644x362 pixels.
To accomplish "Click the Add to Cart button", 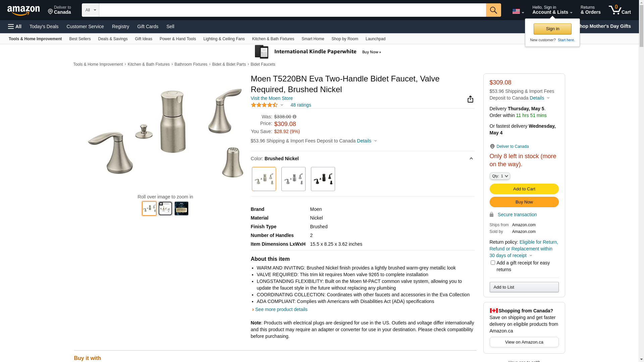I will [524, 189].
